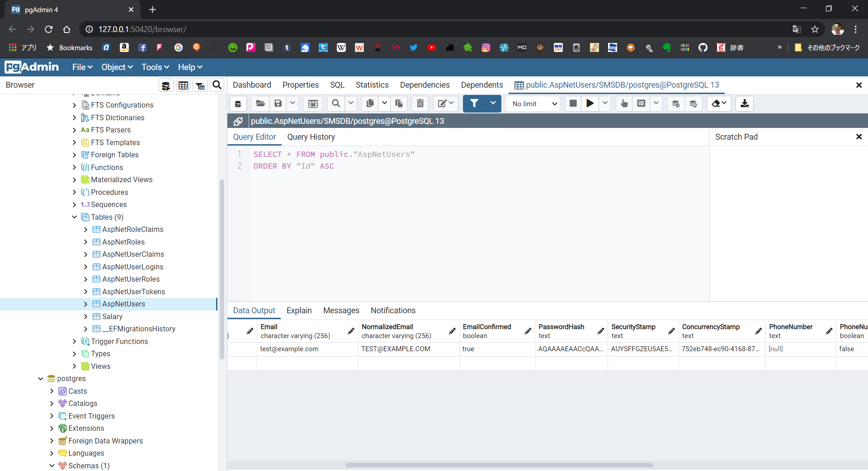Open the File menu
Screen dimensions: 868x471
point(82,67)
